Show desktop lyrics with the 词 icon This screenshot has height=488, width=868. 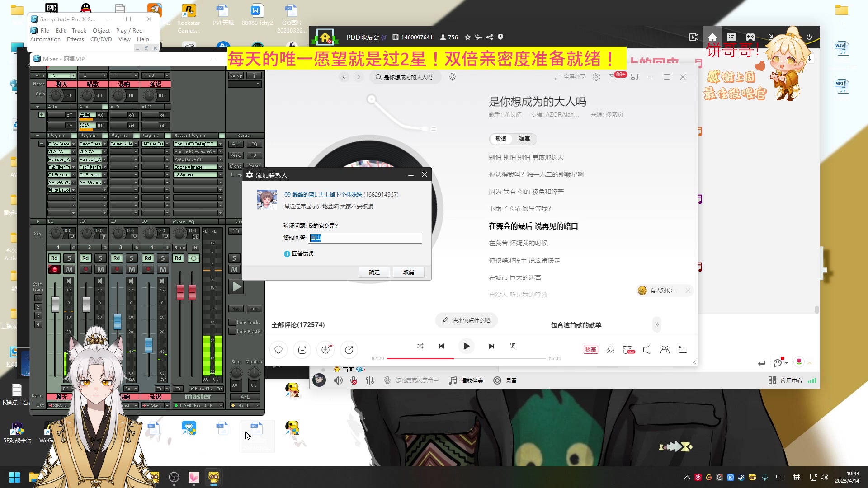513,346
